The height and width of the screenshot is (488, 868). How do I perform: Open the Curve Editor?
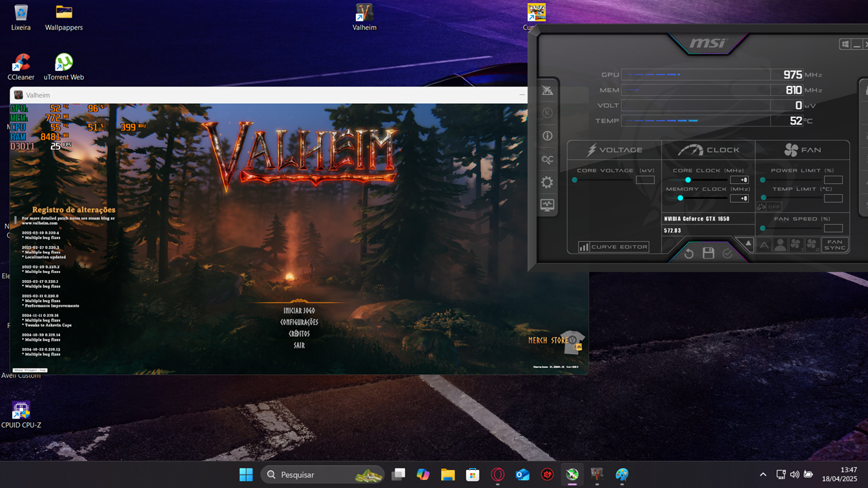pyautogui.click(x=614, y=247)
